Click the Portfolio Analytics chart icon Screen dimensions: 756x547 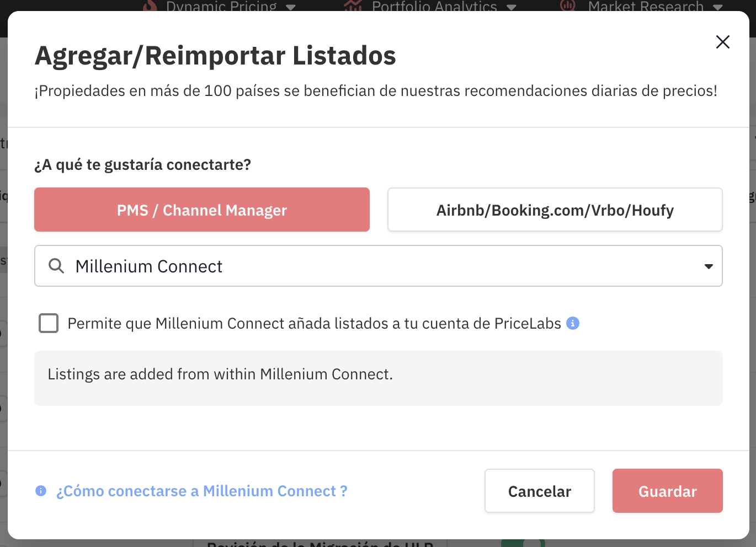[353, 6]
